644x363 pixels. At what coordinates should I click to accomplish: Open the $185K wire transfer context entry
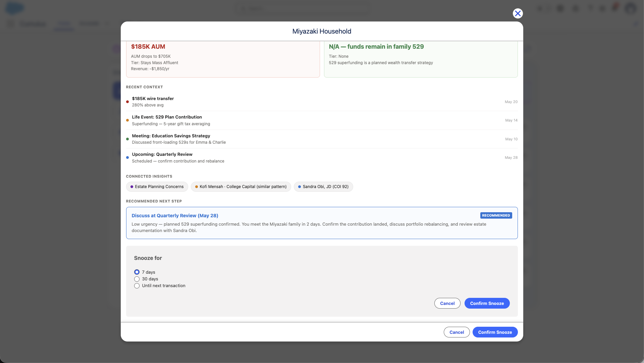322,102
